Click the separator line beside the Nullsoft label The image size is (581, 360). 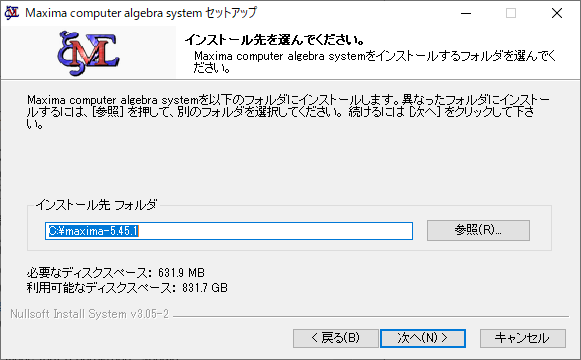click(371, 317)
